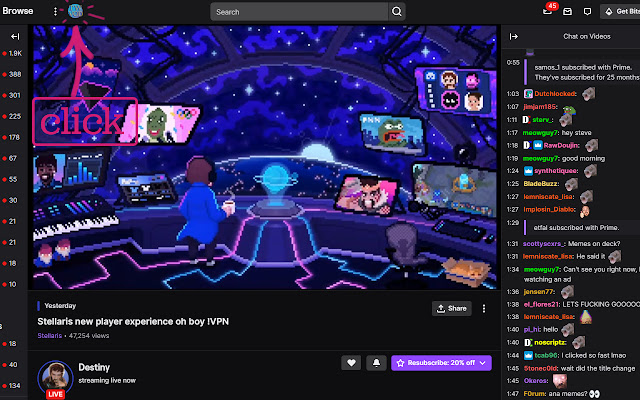Open video options three-dot menu beside Share
The width and height of the screenshot is (640, 400).
coord(484,309)
